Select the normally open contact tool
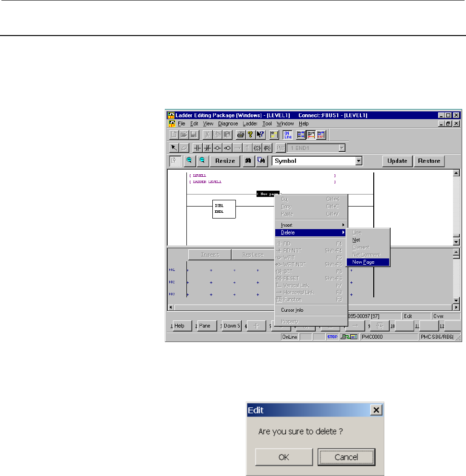Viewport: 466px width, 476px height. [197, 148]
